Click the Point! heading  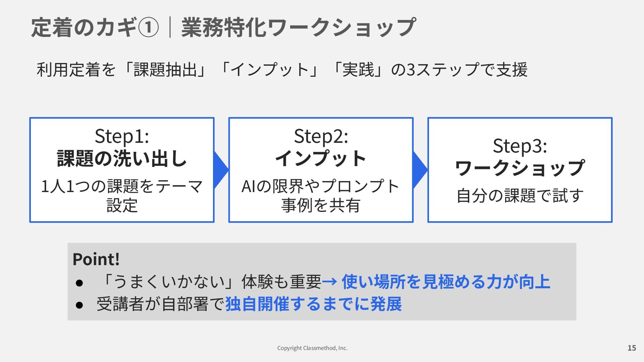click(96, 259)
